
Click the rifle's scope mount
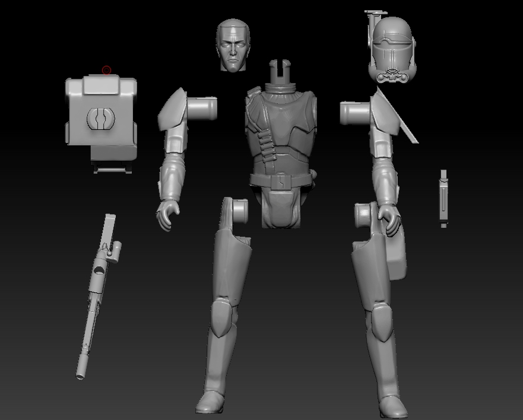coord(115,252)
